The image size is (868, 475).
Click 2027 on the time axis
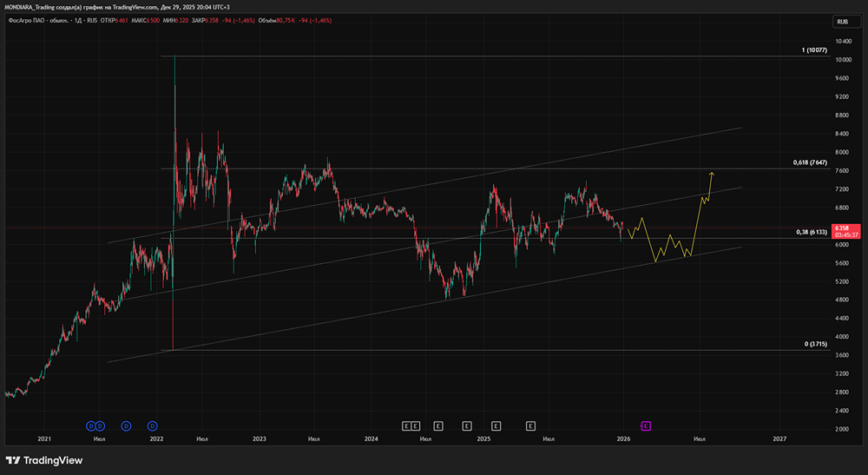pyautogui.click(x=779, y=439)
